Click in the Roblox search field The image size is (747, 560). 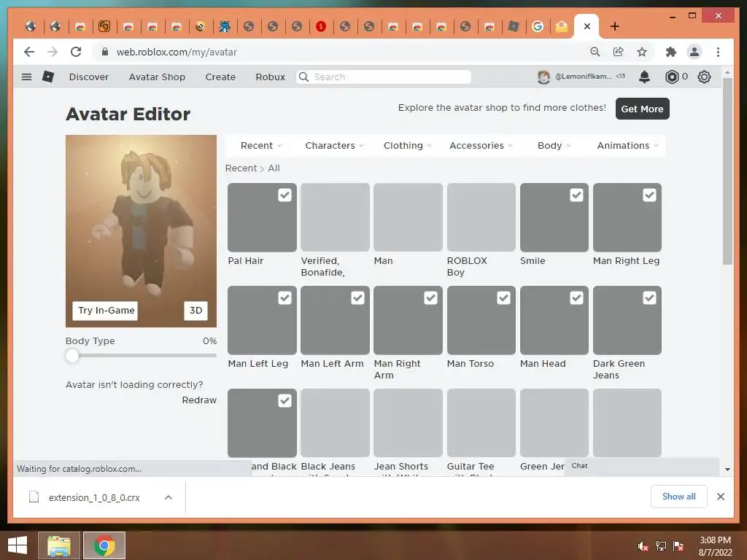coord(384,77)
